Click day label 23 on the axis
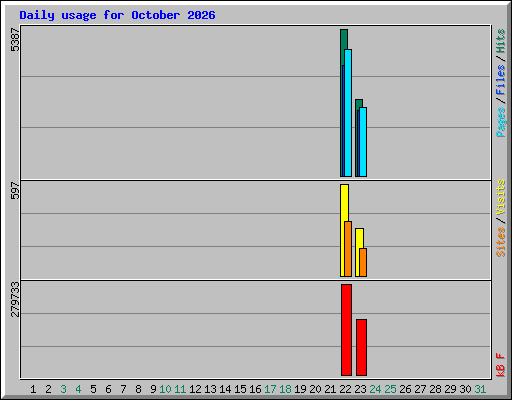This screenshot has height=400, width=512. pyautogui.click(x=360, y=389)
